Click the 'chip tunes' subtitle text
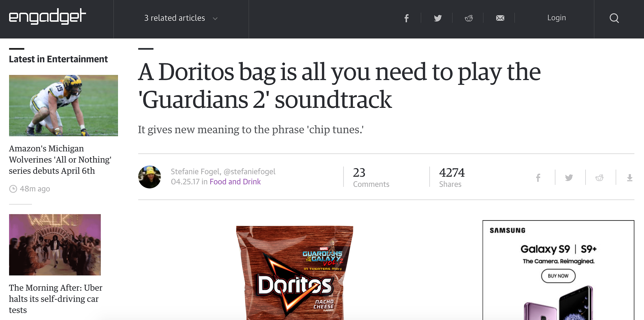The height and width of the screenshot is (320, 644). [251, 130]
